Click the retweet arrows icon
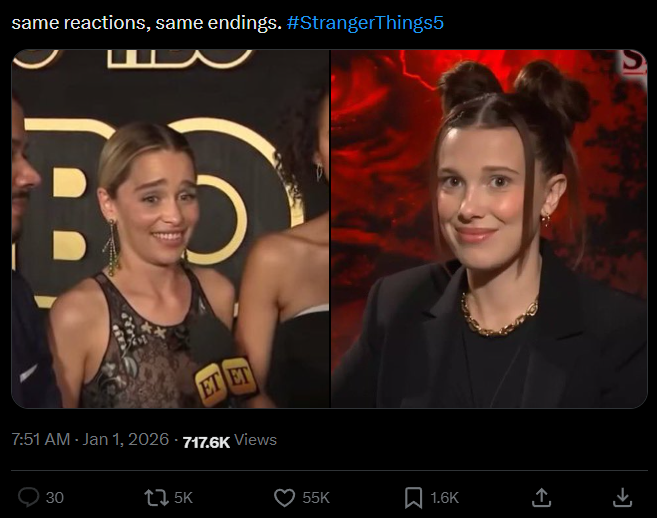The height and width of the screenshot is (518, 657). tap(156, 497)
